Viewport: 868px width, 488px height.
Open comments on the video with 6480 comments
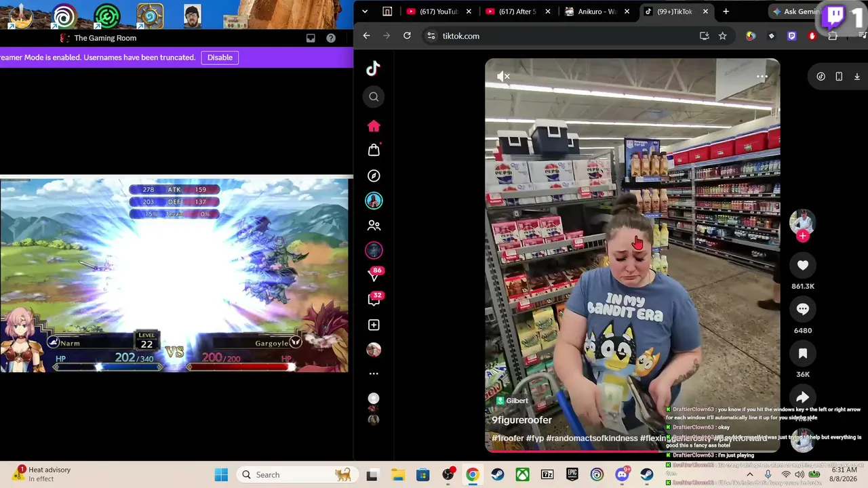coord(803,309)
